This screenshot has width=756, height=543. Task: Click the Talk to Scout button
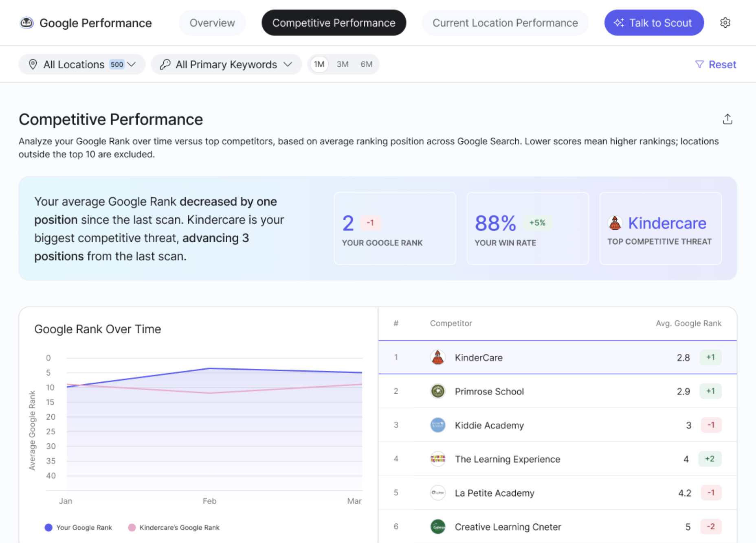(x=654, y=23)
